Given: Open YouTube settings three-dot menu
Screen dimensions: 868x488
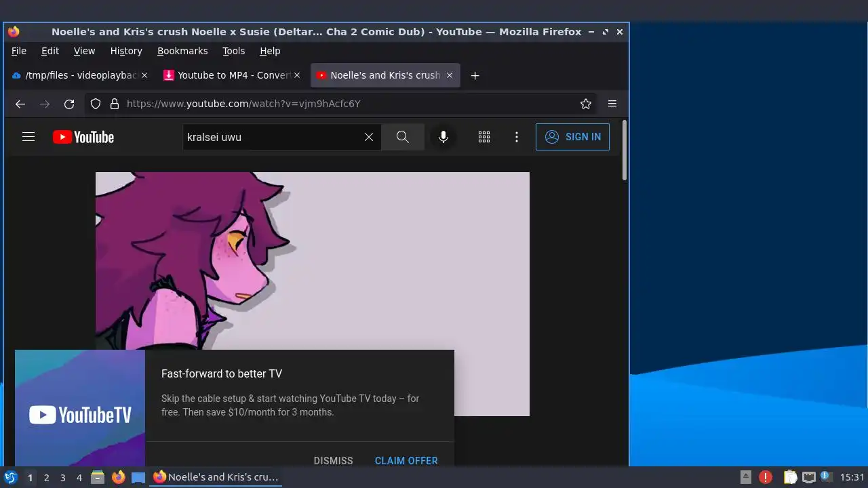Looking at the screenshot, I should pos(517,137).
